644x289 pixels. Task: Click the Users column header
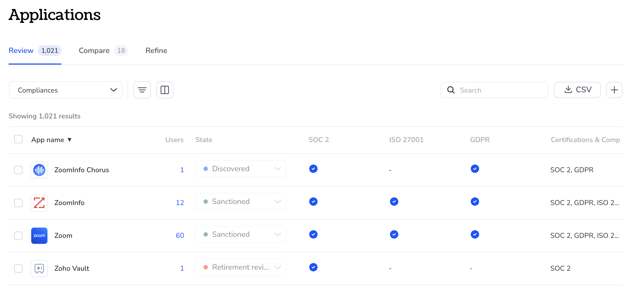(174, 140)
